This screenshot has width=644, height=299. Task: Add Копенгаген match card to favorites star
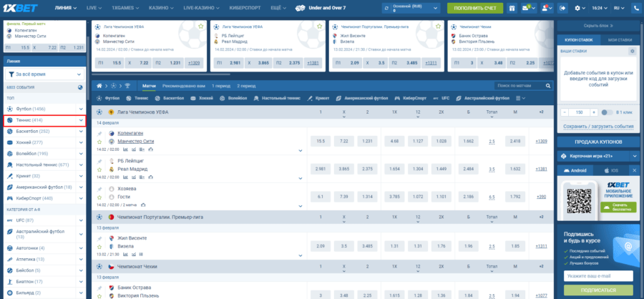[200, 26]
